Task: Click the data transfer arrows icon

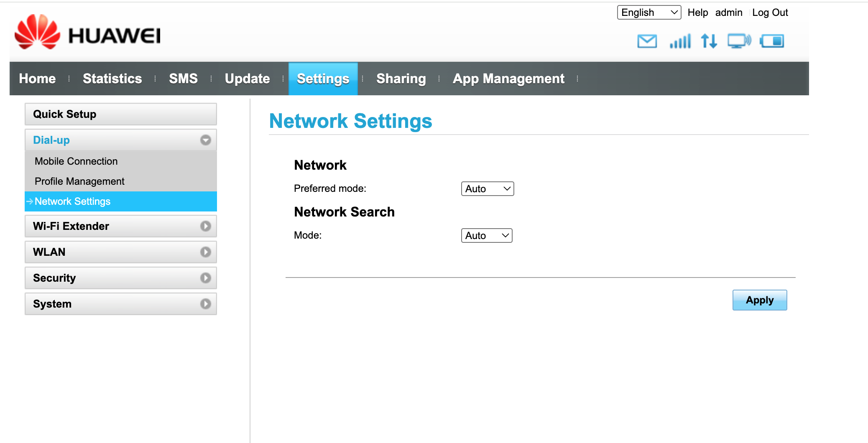Action: (x=709, y=41)
